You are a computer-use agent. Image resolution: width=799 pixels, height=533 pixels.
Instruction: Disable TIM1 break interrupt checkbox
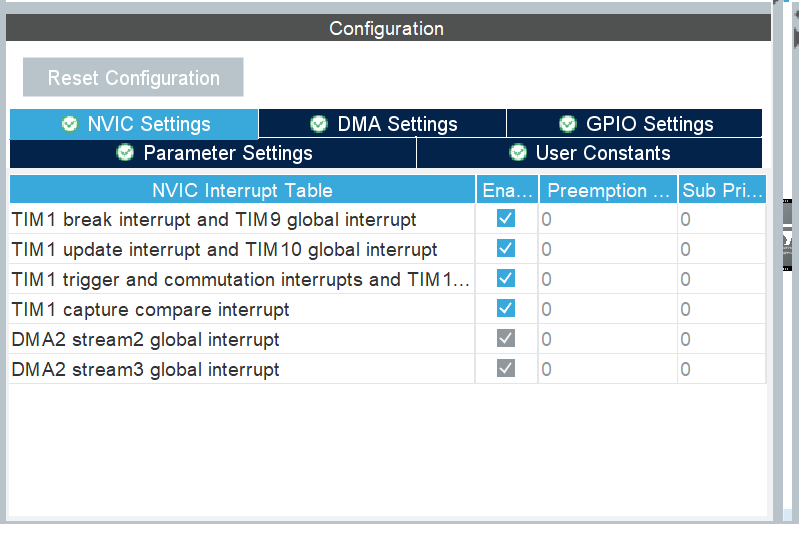point(506,219)
